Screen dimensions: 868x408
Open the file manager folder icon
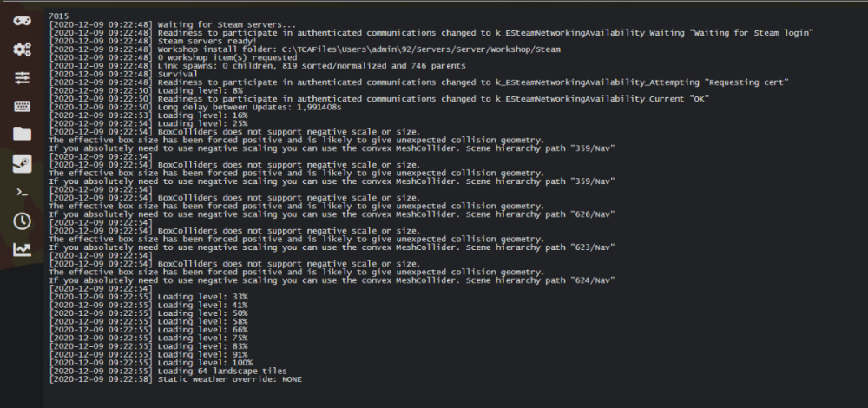(22, 134)
